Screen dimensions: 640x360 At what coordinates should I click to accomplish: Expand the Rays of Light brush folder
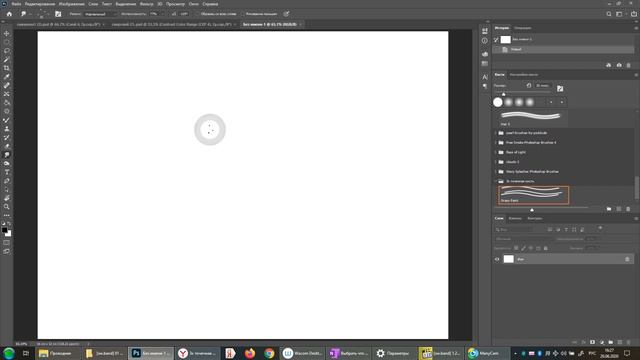496,152
